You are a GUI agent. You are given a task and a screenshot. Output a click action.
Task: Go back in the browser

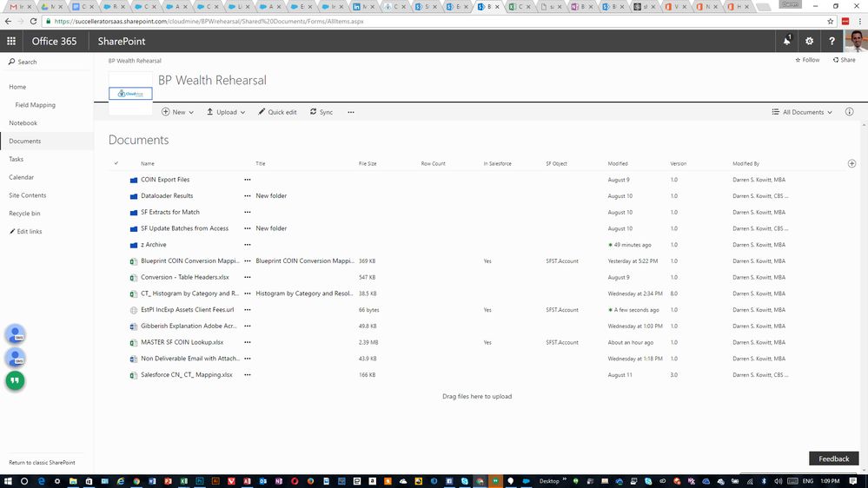(x=8, y=21)
